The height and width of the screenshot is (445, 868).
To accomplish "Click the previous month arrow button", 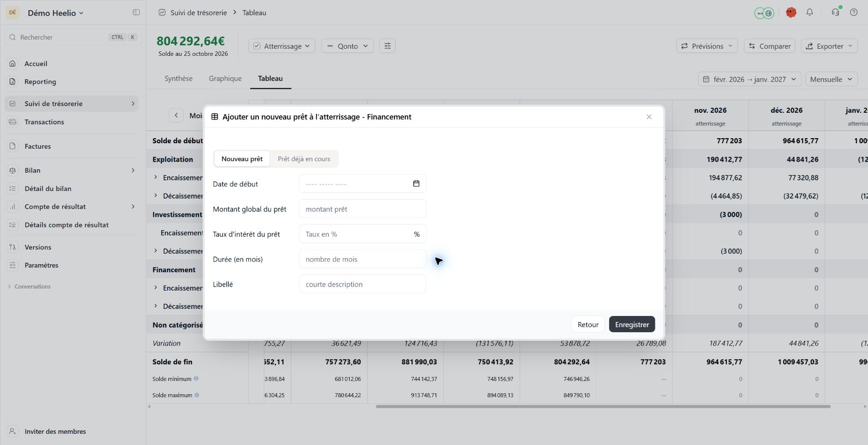I will pos(176,115).
